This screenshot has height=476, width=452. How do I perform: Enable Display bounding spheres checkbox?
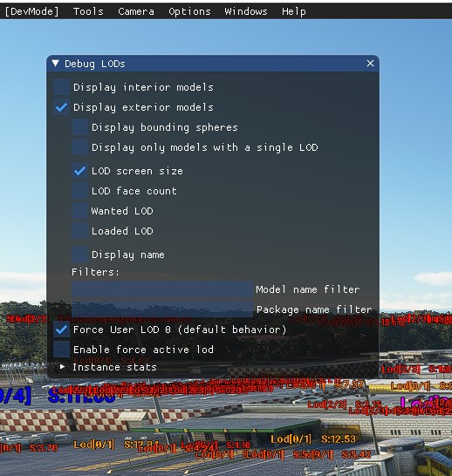coord(80,127)
